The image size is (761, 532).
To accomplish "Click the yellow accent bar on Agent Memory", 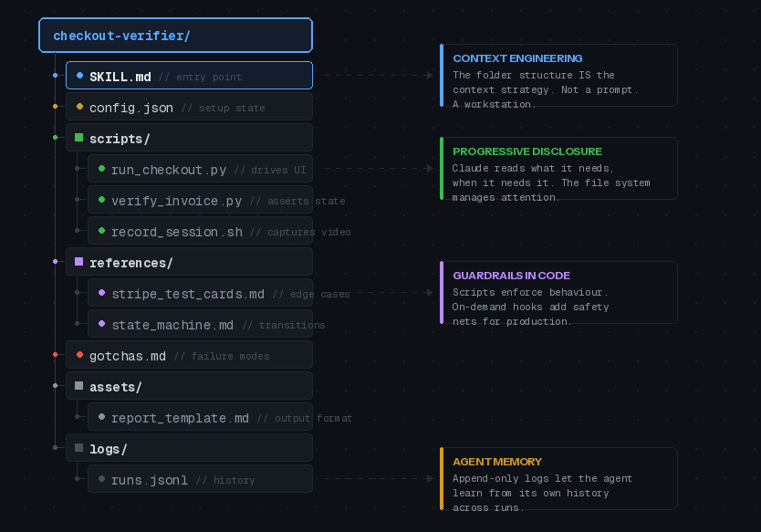I will [x=442, y=478].
